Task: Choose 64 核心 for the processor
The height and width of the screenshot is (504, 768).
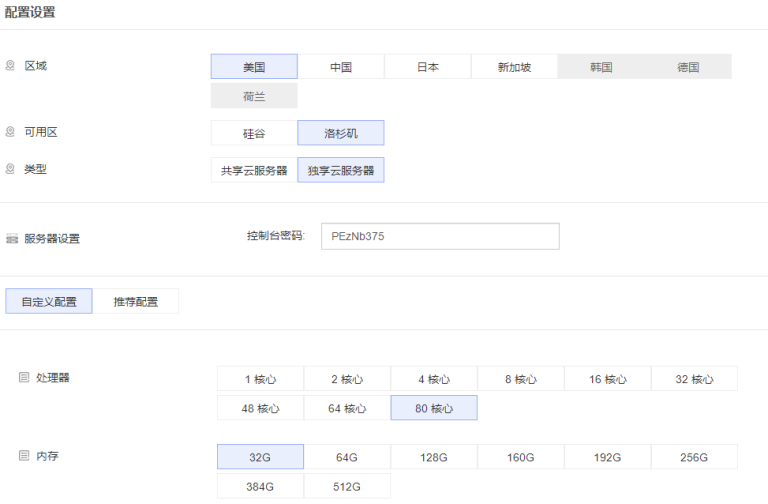Action: (x=347, y=408)
